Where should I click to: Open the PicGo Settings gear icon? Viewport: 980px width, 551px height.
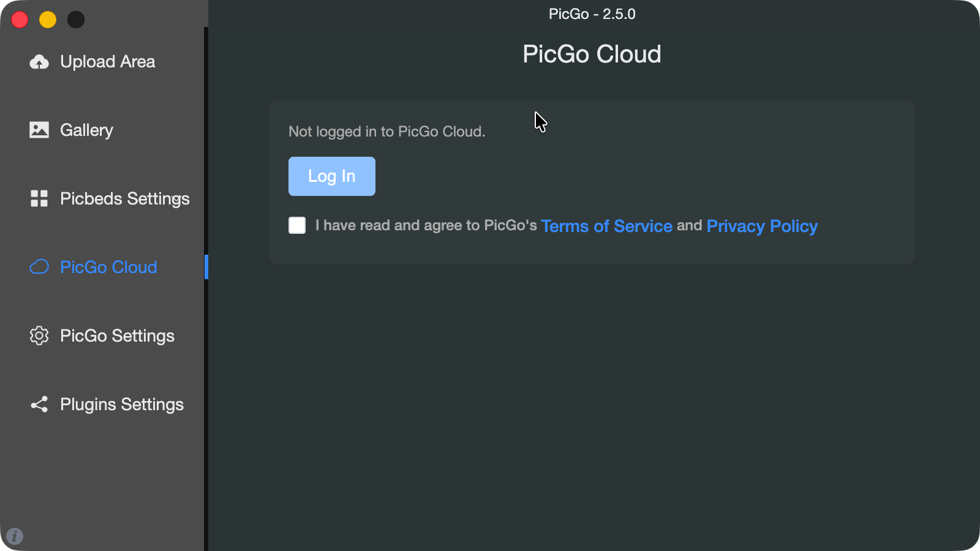coord(39,335)
